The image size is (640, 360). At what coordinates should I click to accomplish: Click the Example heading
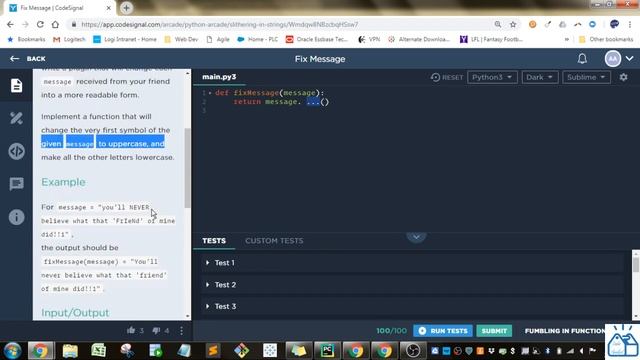pyautogui.click(x=63, y=182)
